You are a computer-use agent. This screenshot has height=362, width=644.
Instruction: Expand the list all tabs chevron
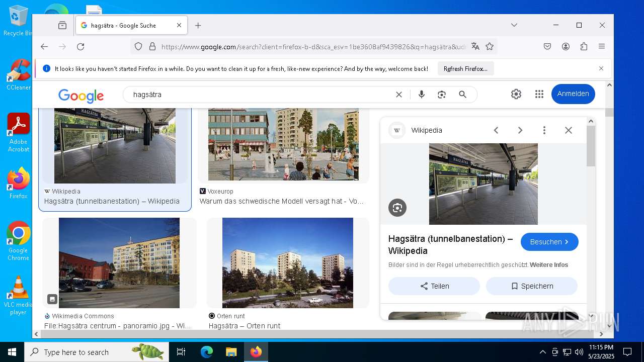click(514, 25)
